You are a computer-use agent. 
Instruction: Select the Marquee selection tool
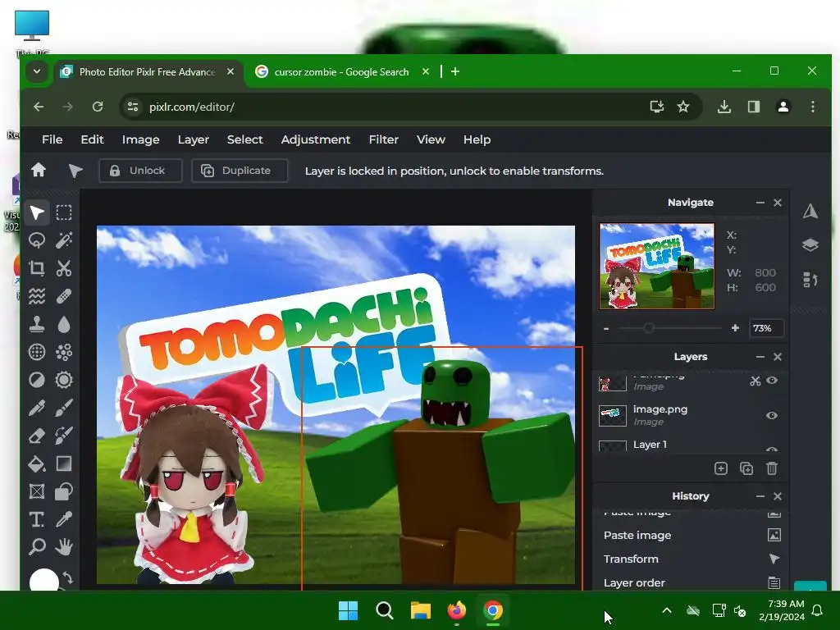(64, 212)
